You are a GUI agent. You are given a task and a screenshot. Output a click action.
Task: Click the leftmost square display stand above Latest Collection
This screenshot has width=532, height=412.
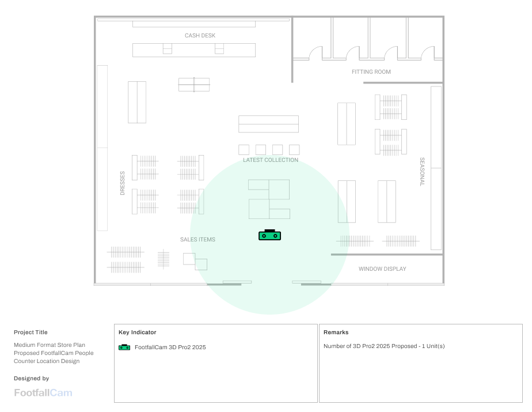[244, 149]
